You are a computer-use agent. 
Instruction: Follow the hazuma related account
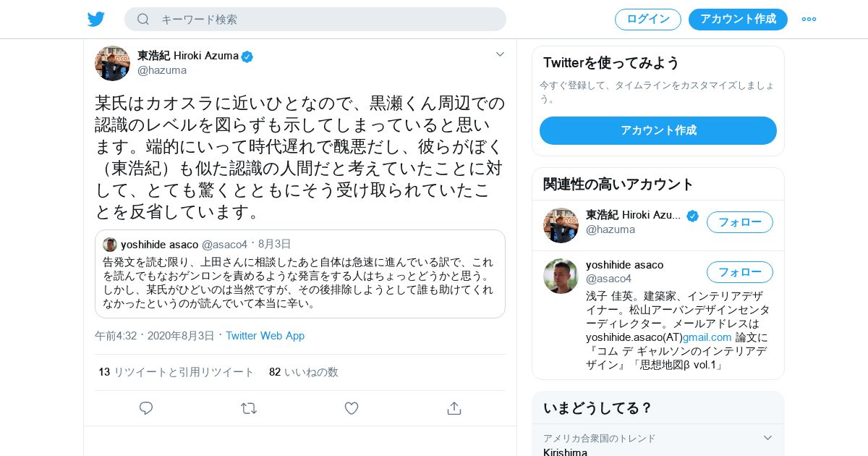coord(739,222)
